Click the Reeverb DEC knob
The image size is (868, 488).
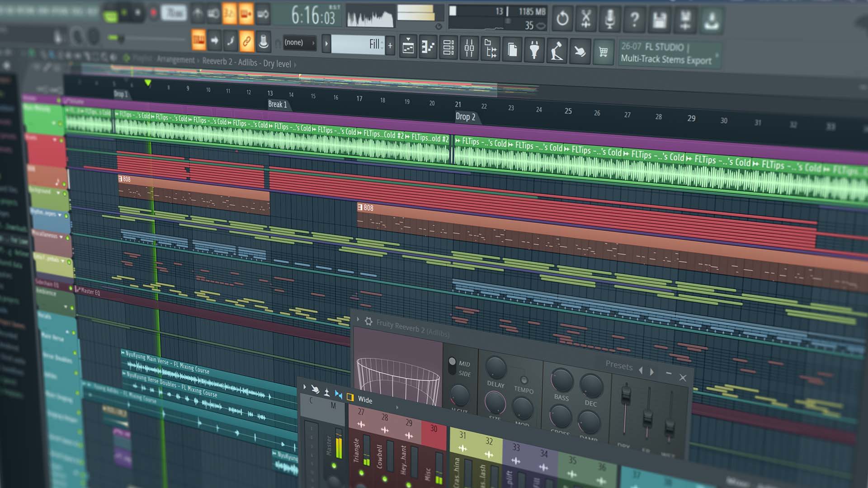pyautogui.click(x=591, y=387)
